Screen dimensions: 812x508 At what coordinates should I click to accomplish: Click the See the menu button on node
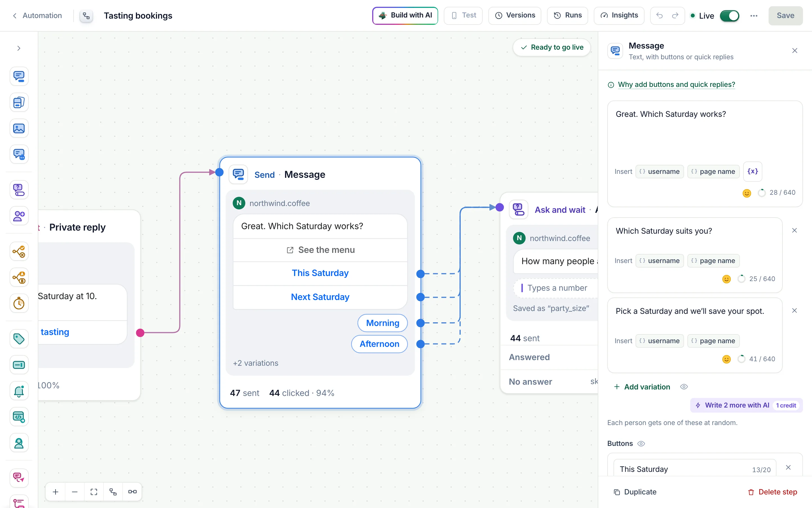coord(320,250)
